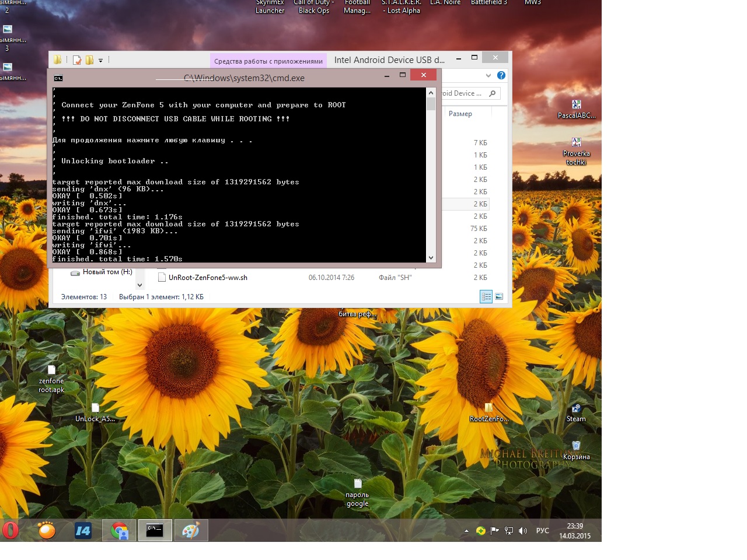Screen dimensions: 747x560
Task: Toggle the РУС keyboard language indicator
Action: point(542,531)
